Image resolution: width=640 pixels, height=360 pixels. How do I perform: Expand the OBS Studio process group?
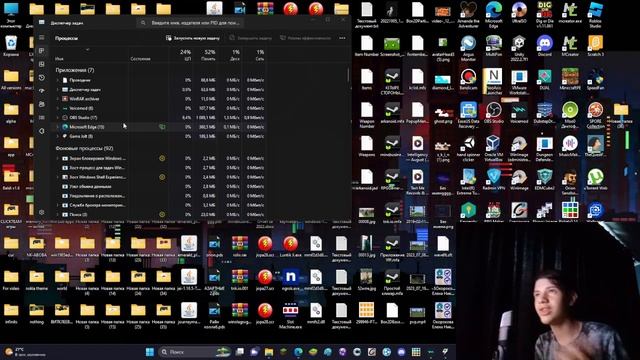pyautogui.click(x=57, y=118)
